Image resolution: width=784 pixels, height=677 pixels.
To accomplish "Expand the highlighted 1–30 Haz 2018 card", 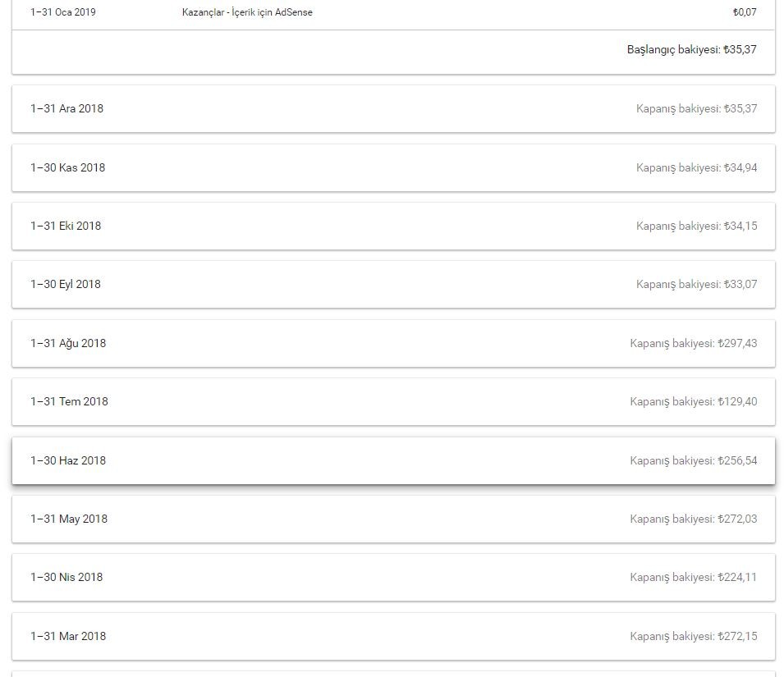I will [393, 460].
